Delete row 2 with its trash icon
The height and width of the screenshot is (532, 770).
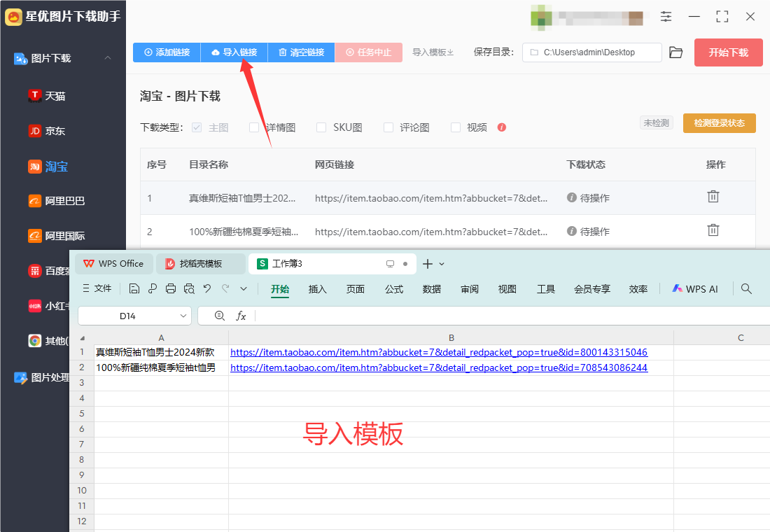tap(713, 230)
